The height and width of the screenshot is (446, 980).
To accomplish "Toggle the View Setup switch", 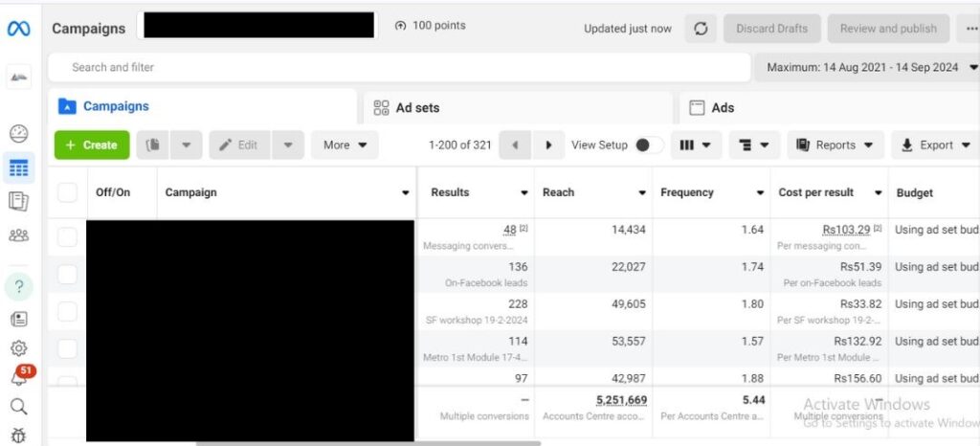I will [x=648, y=145].
